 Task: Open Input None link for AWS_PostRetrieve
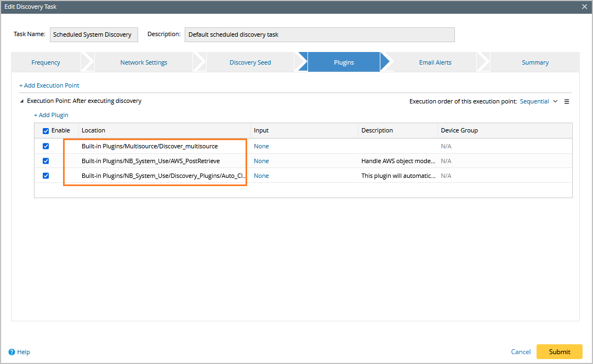pyautogui.click(x=261, y=161)
